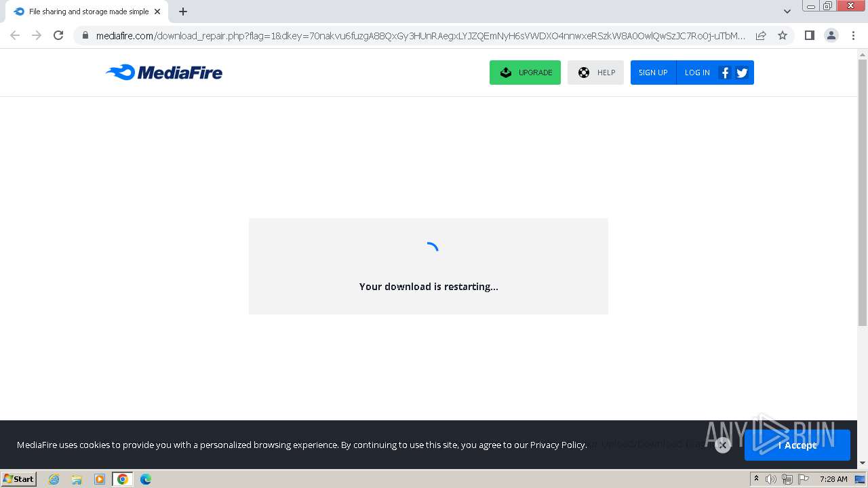The image size is (868, 488).
Task: Bookmark this page with the star
Action: 783,35
